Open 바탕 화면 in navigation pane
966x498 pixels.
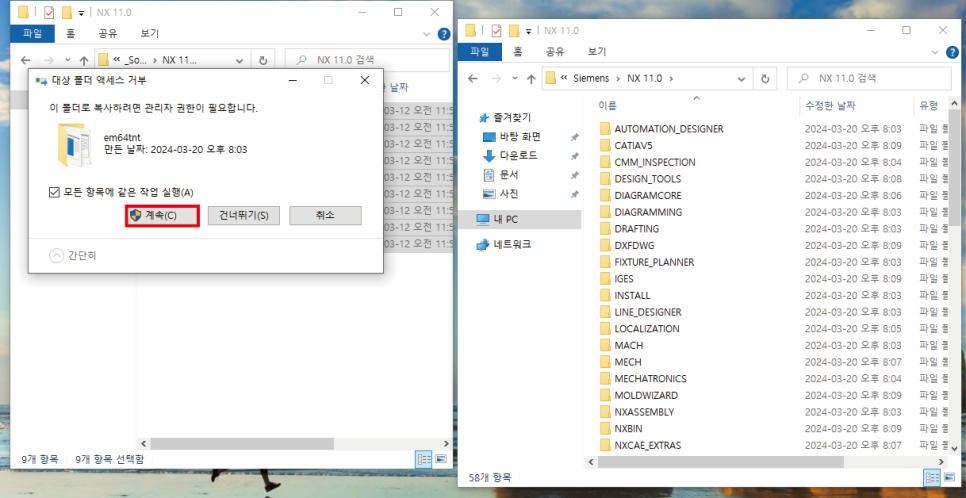coord(521,136)
